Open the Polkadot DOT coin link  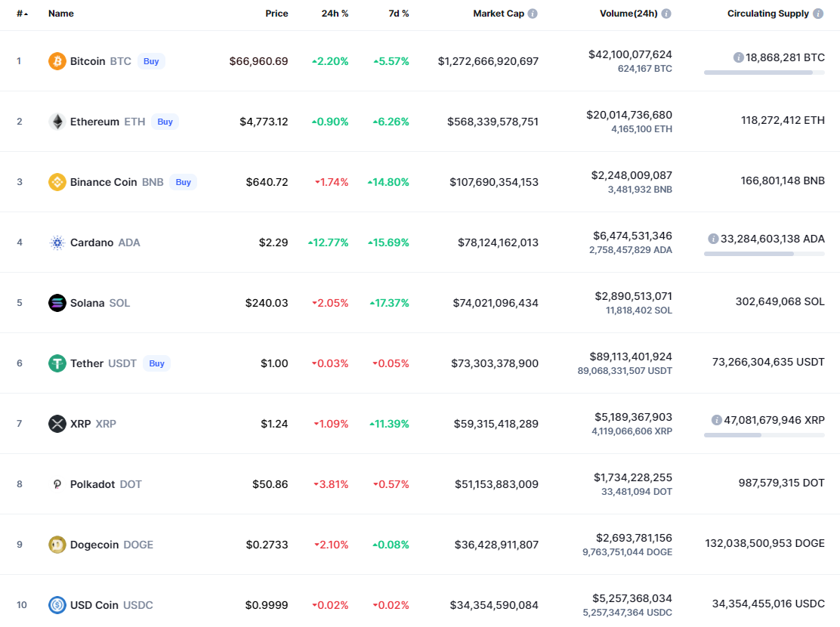pos(106,484)
